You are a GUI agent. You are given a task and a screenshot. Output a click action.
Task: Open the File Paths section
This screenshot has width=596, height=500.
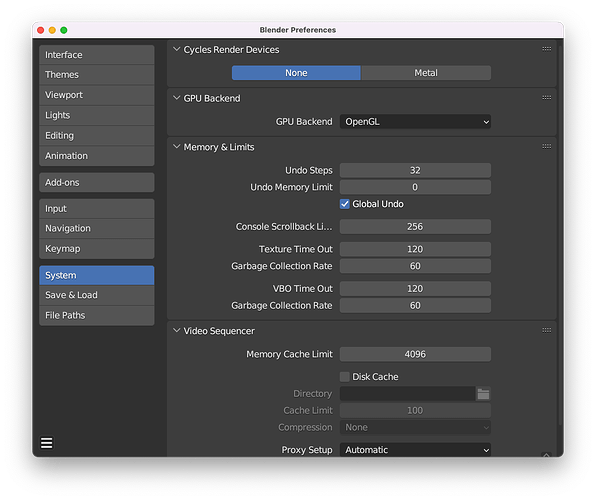97,315
